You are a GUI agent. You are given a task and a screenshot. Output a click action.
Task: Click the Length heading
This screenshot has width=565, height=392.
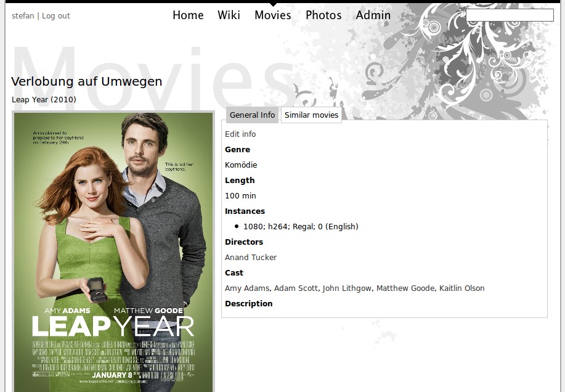point(240,180)
